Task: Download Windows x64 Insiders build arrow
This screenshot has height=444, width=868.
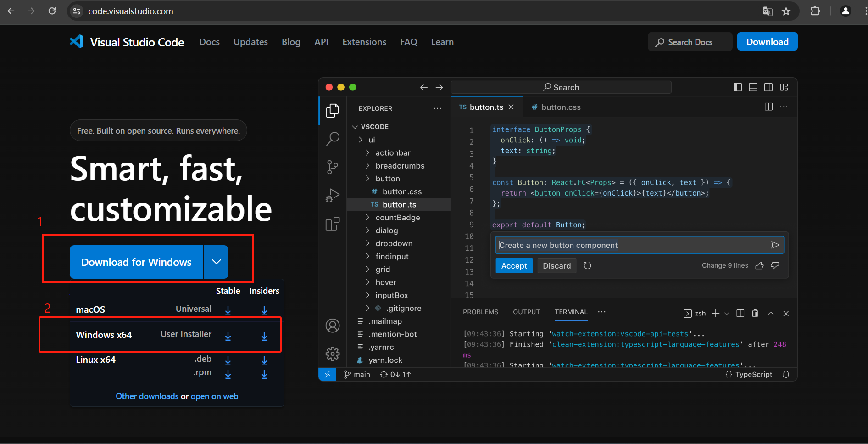Action: pyautogui.click(x=264, y=336)
